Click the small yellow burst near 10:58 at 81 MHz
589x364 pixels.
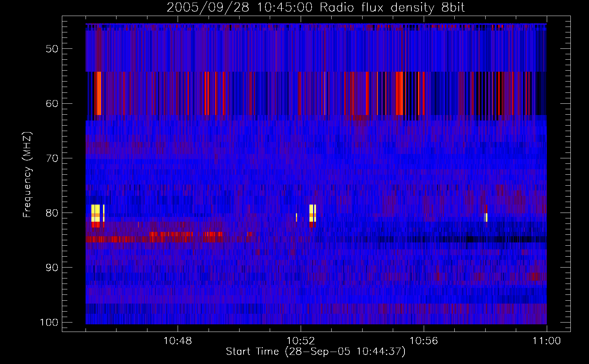pyautogui.click(x=486, y=217)
